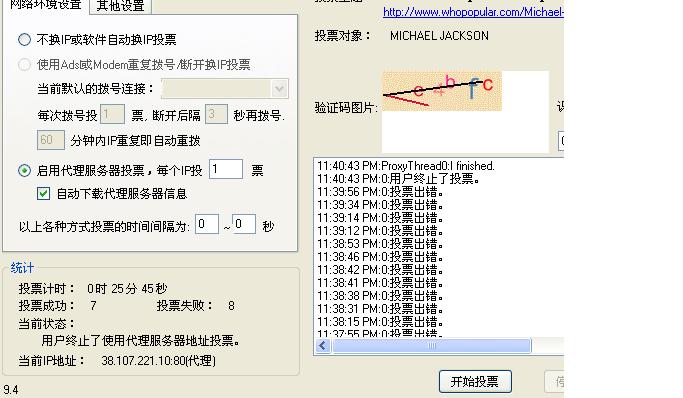Image resolution: width=683 pixels, height=398 pixels.
Task: Switch to the 网络环境设置 tab
Action: click(x=46, y=6)
